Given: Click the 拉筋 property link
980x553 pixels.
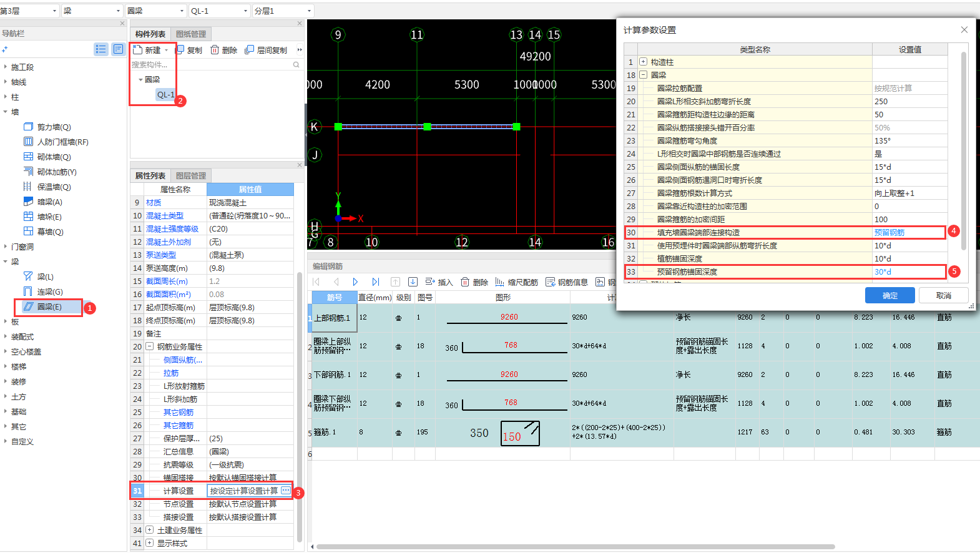Looking at the screenshot, I should click(x=171, y=373).
